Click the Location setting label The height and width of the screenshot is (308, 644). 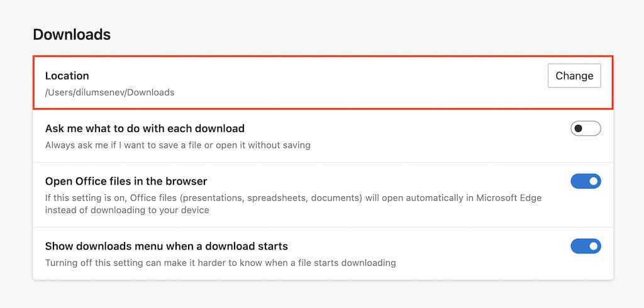pos(67,75)
